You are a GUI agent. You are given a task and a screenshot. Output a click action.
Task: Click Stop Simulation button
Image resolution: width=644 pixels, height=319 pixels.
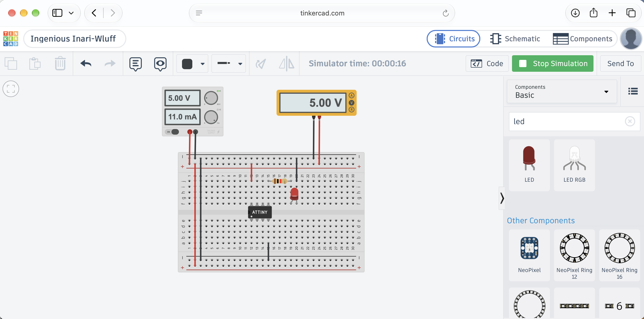point(552,63)
